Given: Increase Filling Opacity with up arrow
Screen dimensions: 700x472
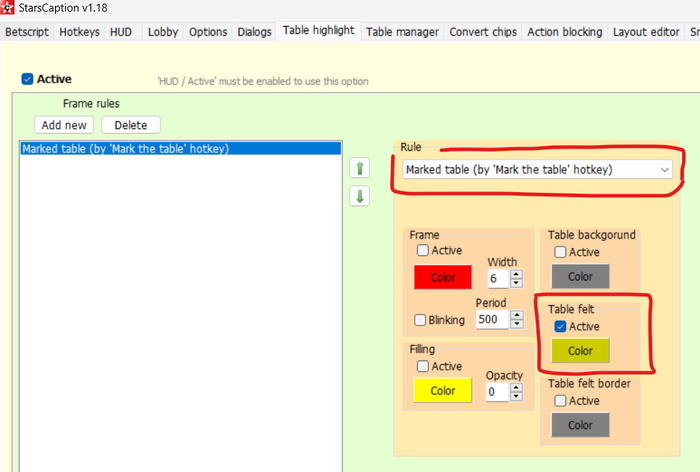Looking at the screenshot, I should [x=516, y=388].
